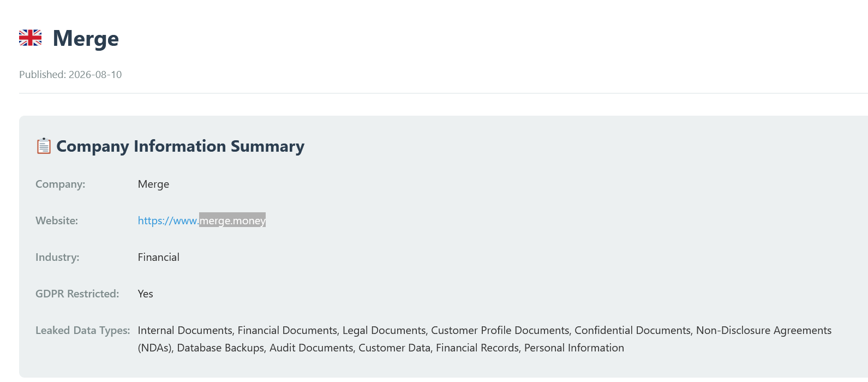The image size is (868, 382).
Task: Click the Financial industry value
Action: [x=158, y=257]
